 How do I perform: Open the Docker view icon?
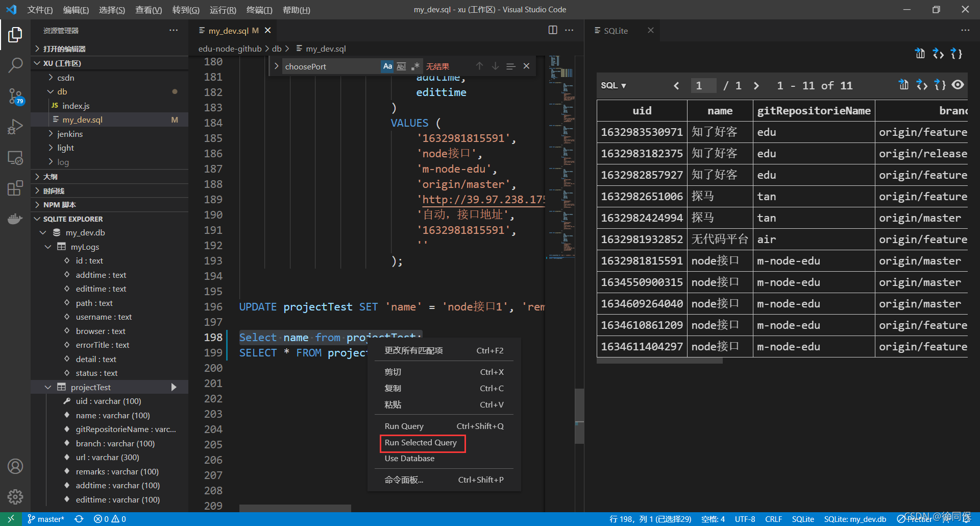click(15, 219)
